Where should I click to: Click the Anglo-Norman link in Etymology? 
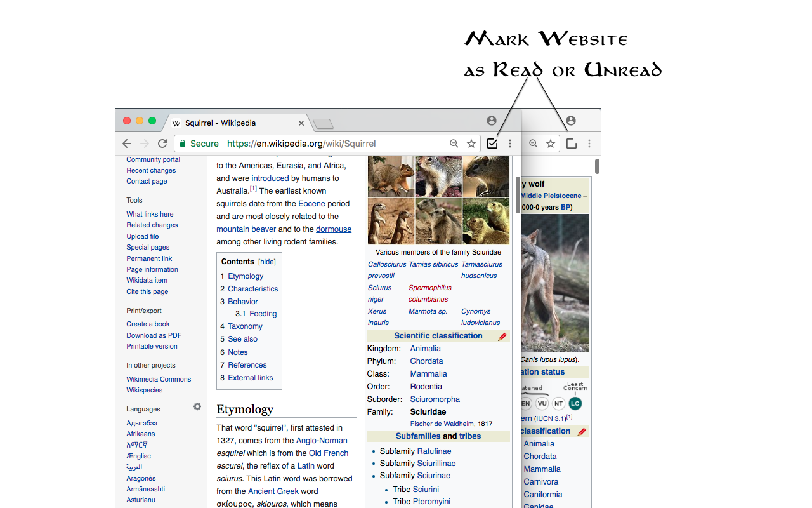(x=322, y=441)
